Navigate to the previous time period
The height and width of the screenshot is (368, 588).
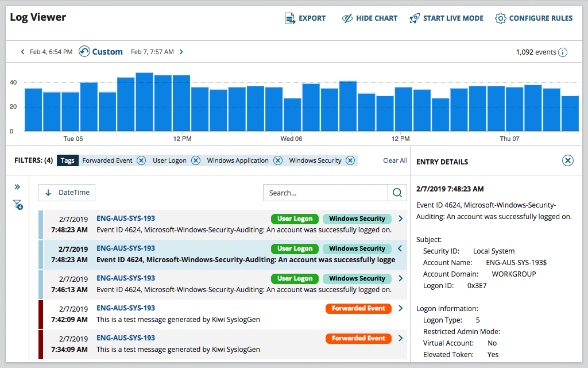(x=22, y=51)
